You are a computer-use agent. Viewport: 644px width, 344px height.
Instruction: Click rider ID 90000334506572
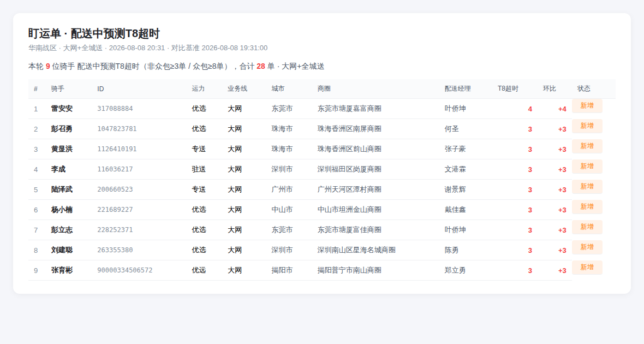click(125, 270)
